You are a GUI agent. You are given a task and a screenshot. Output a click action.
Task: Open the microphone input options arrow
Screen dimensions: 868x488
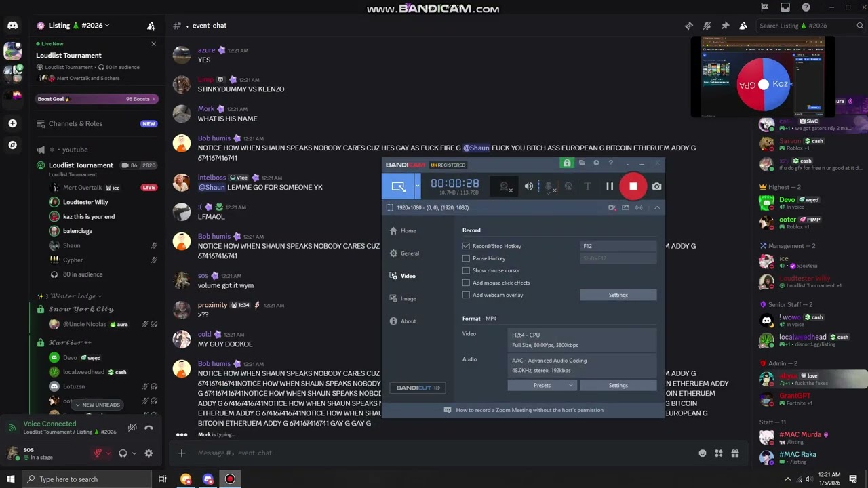[x=108, y=453]
